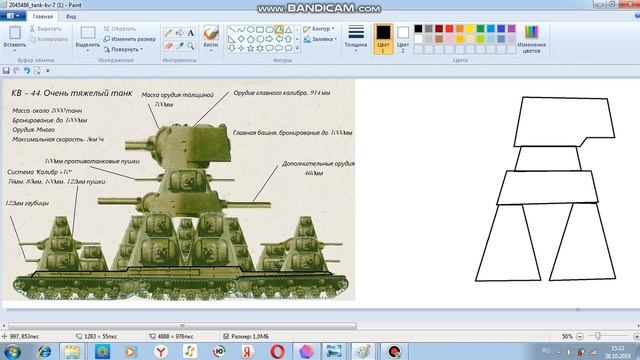Open the Толщина (Size) dropdown
The width and height of the screenshot is (640, 360).
pyautogui.click(x=356, y=39)
